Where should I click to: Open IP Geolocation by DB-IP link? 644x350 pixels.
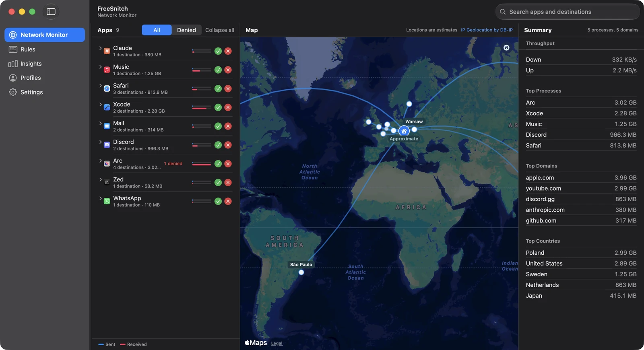487,30
